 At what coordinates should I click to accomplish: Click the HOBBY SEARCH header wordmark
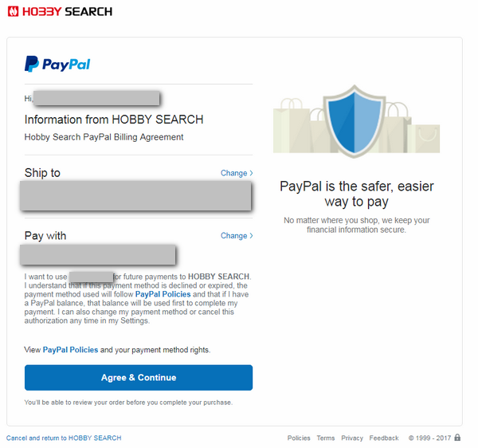click(x=68, y=12)
